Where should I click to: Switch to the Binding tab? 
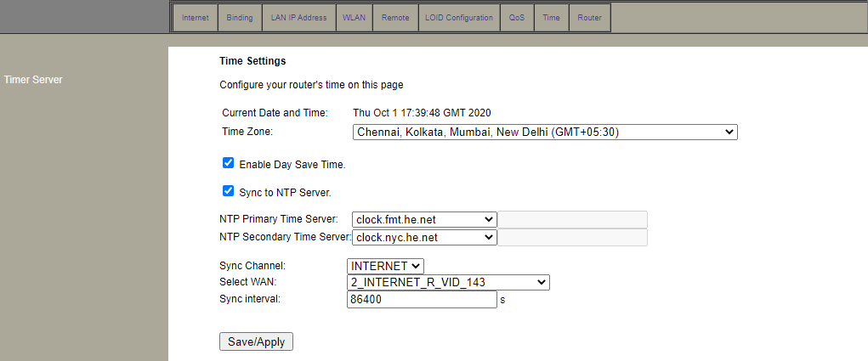point(240,18)
